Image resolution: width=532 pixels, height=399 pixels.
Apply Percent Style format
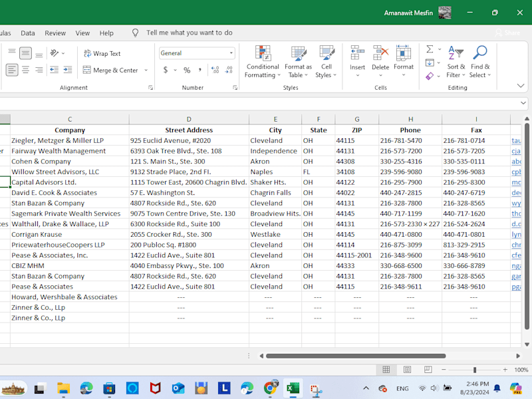point(187,70)
